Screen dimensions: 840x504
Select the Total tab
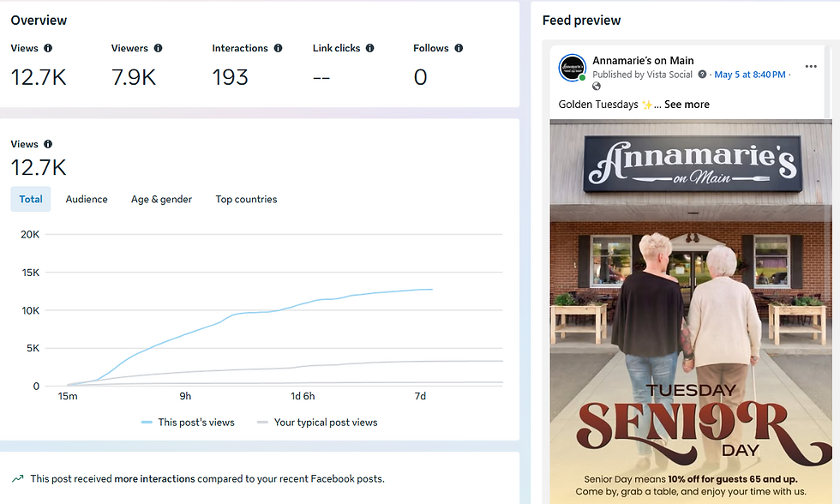(31, 199)
